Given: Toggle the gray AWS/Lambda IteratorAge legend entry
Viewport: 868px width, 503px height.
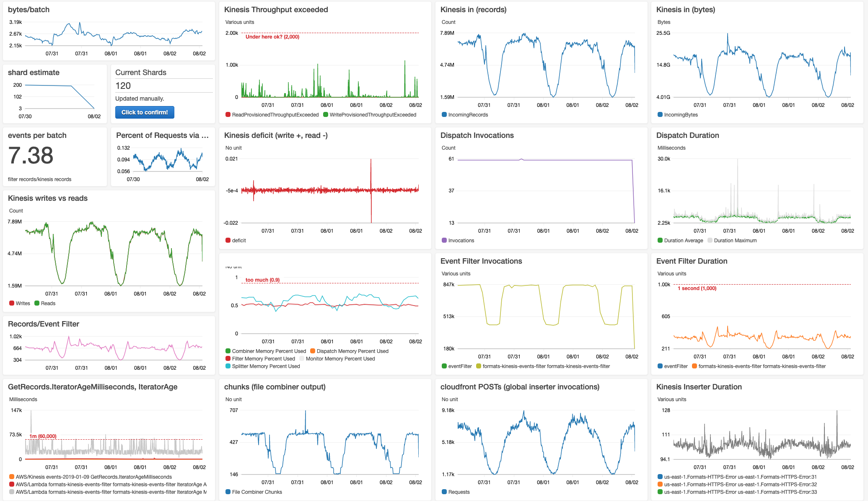Looking at the screenshot, I should coord(108,492).
